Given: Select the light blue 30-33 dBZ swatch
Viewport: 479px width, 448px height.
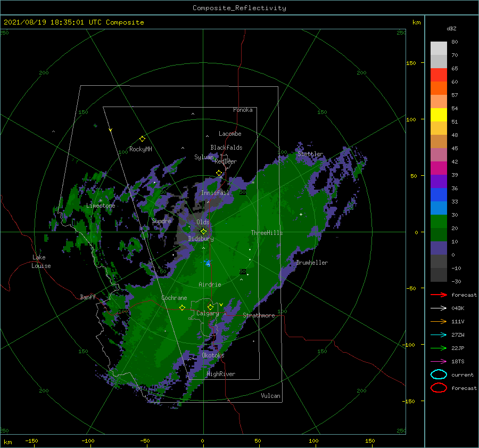Looking at the screenshot, I should pyautogui.click(x=439, y=208).
